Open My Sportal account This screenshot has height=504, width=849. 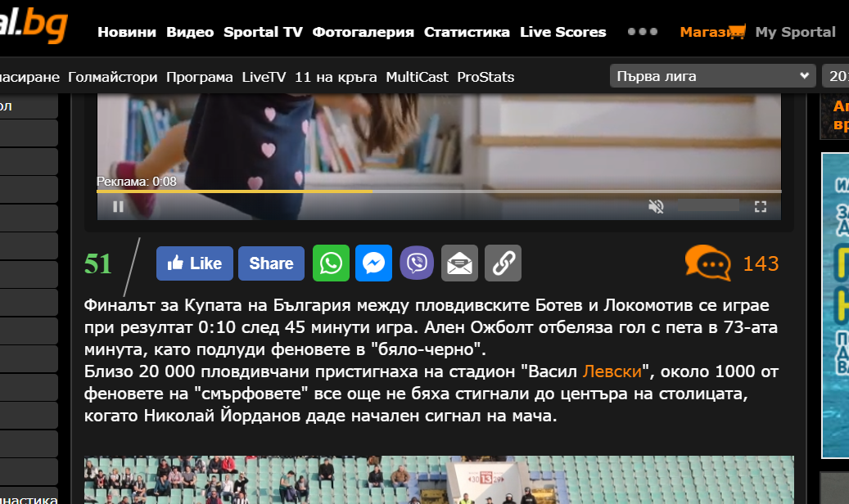(796, 32)
